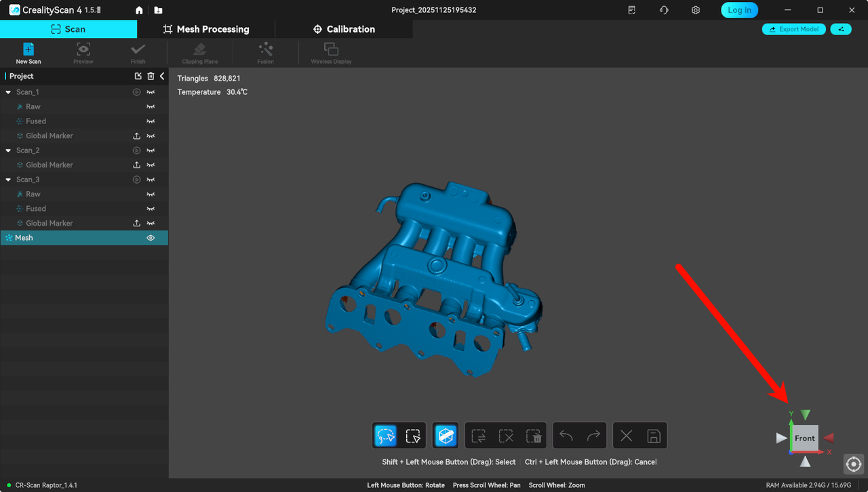868x492 pixels.
Task: Click the Front view navigation cube
Action: 804,438
